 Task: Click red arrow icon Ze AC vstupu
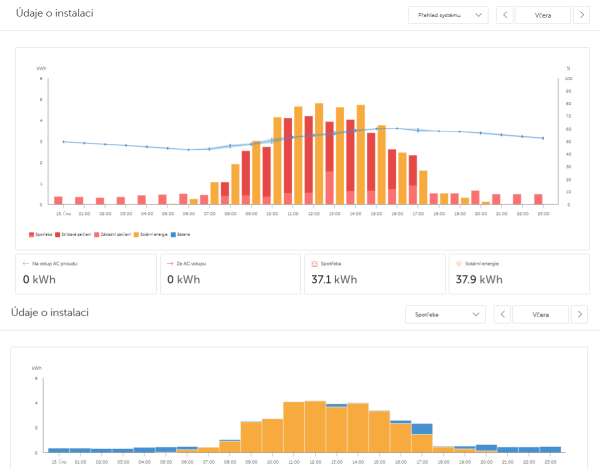170,264
